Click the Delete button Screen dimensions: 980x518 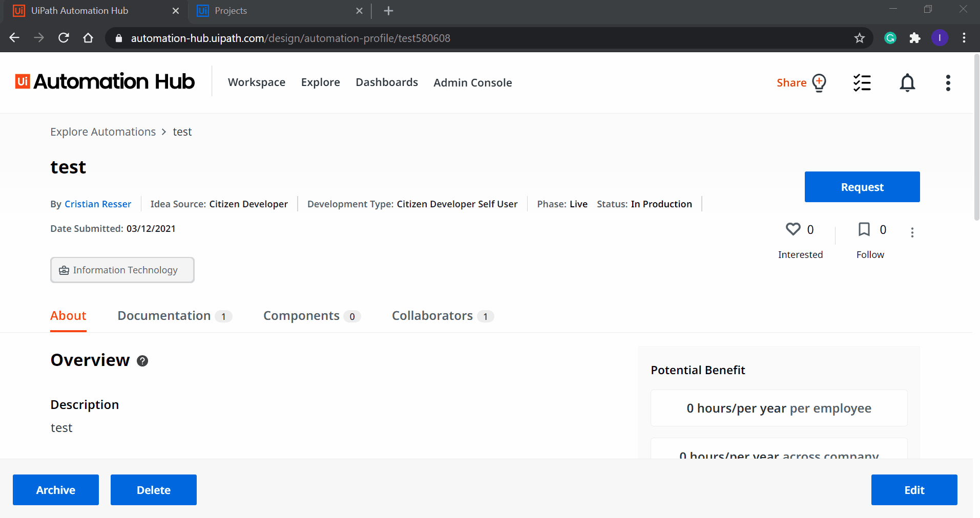[154, 490]
